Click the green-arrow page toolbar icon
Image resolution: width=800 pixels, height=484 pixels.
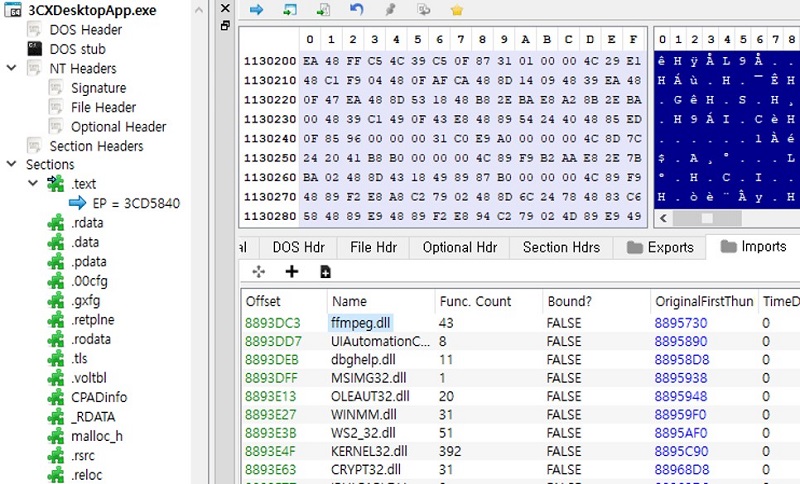pos(290,9)
